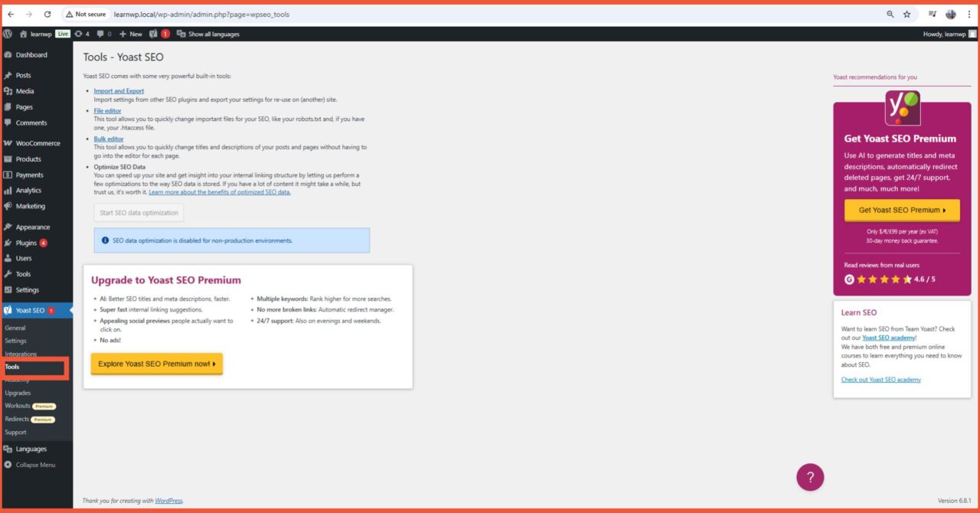Open the Bulk editor link

click(x=109, y=139)
